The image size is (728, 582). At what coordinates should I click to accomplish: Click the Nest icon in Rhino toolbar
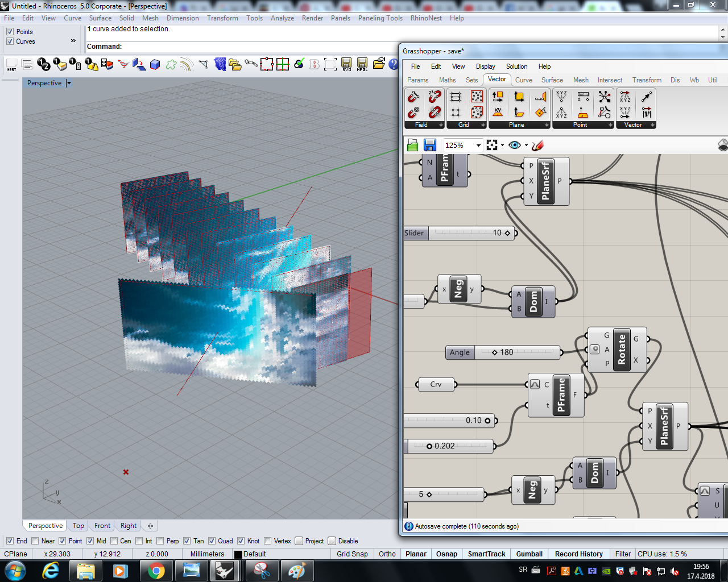(x=11, y=65)
